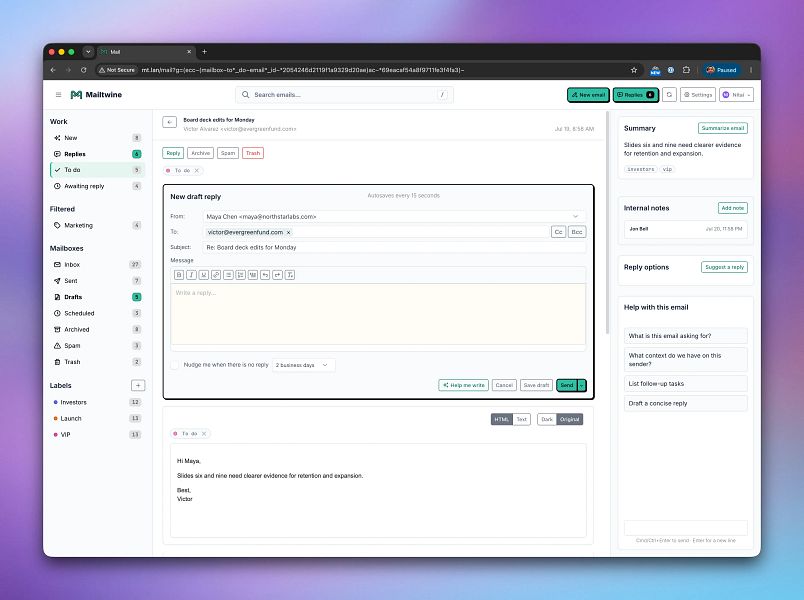Switch email view to Text
The width and height of the screenshot is (804, 600).
coord(521,419)
